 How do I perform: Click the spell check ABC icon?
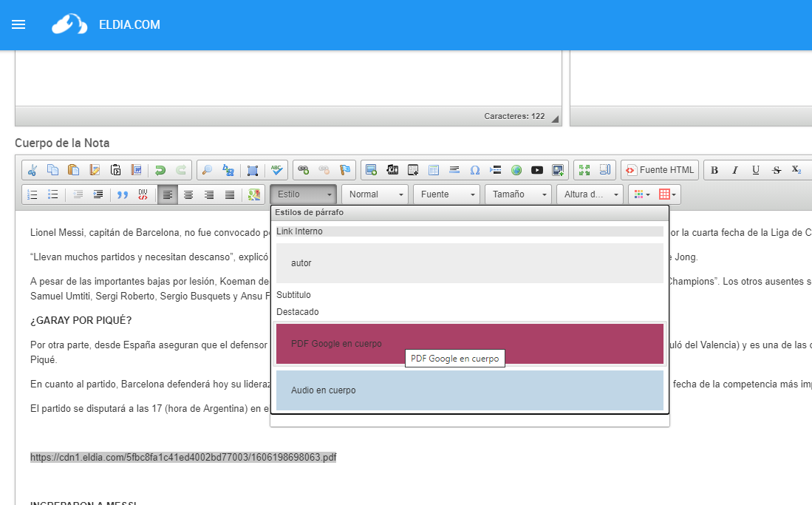click(277, 170)
